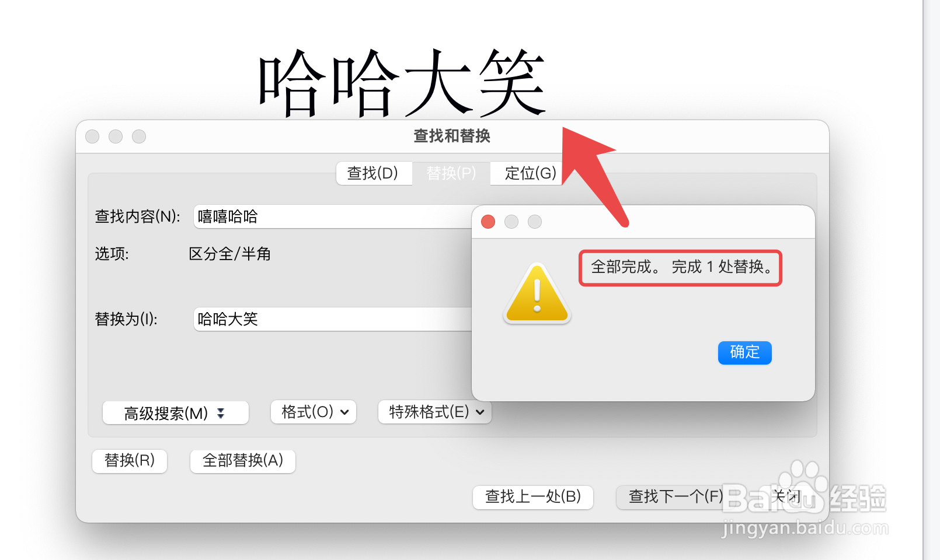Click the alert's gray minimize circle
The height and width of the screenshot is (560, 940).
(511, 222)
